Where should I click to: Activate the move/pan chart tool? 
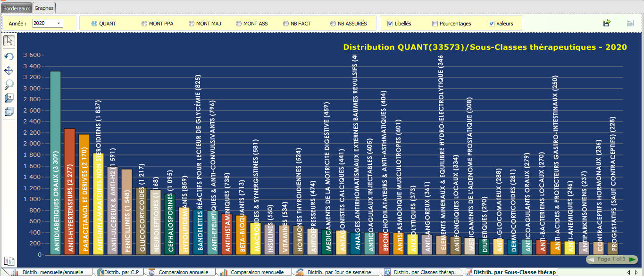(x=9, y=71)
